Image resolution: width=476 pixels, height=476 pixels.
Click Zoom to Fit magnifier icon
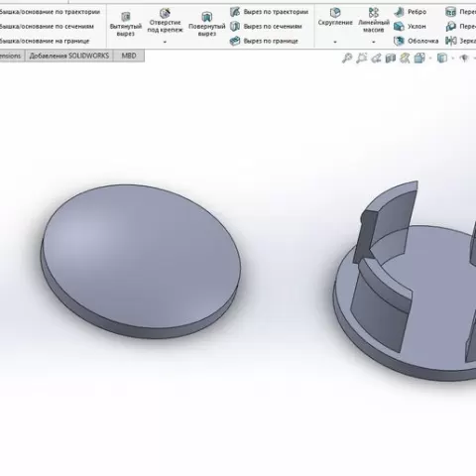point(347,59)
